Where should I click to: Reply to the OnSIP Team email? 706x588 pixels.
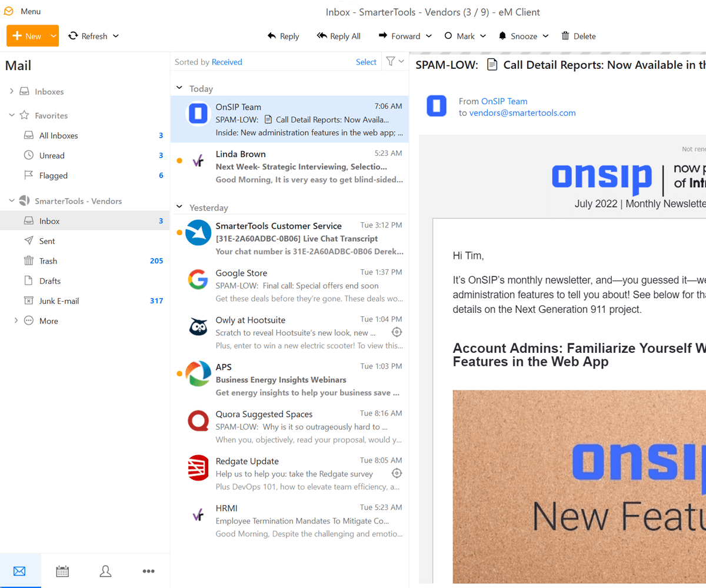pos(283,36)
